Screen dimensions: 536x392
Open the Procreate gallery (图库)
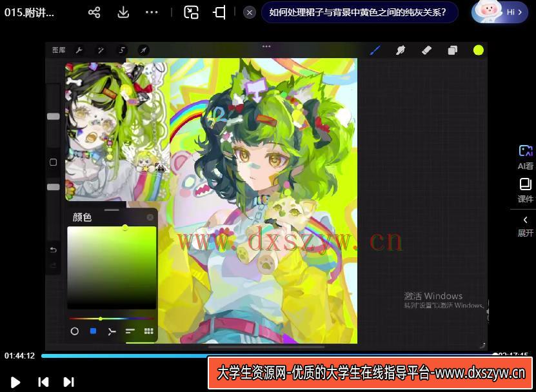click(x=59, y=50)
